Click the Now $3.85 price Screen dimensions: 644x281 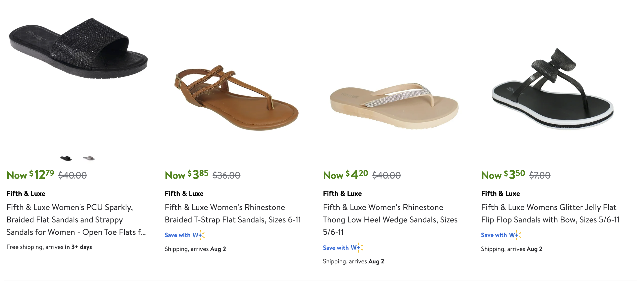tap(187, 175)
